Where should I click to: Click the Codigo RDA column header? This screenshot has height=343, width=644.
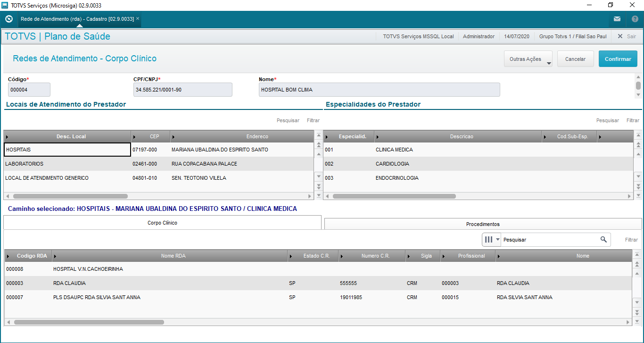28,256
